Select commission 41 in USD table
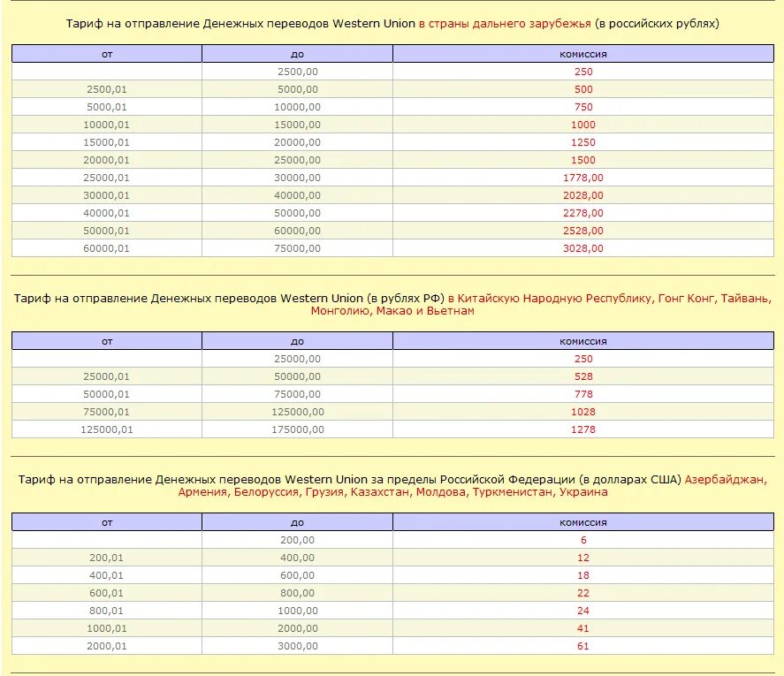This screenshot has width=784, height=676. coord(583,628)
